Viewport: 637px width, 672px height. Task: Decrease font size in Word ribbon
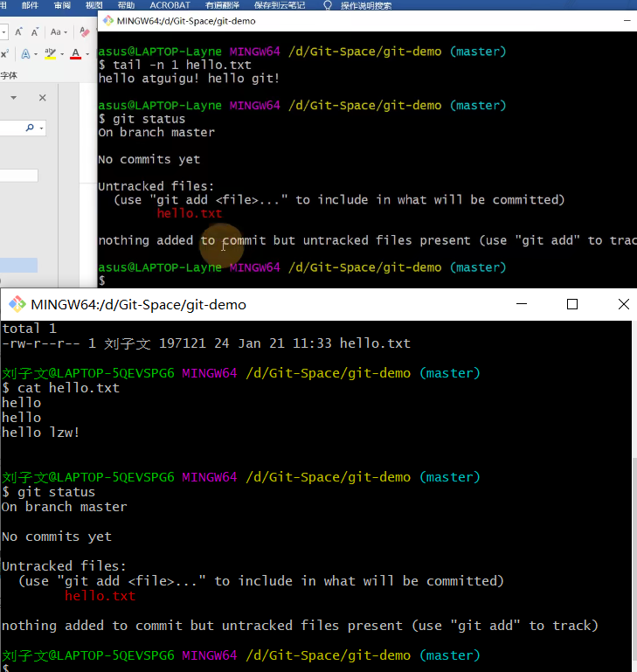pos(35,31)
